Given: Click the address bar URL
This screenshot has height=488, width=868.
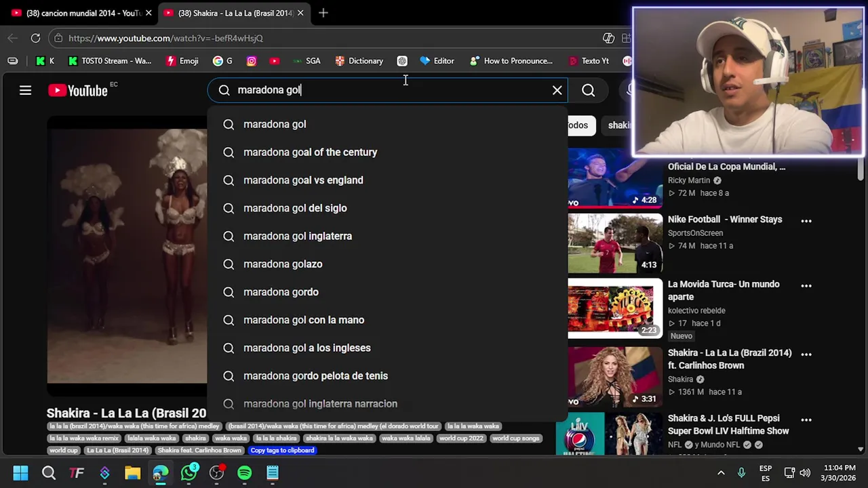Looking at the screenshot, I should click(165, 38).
